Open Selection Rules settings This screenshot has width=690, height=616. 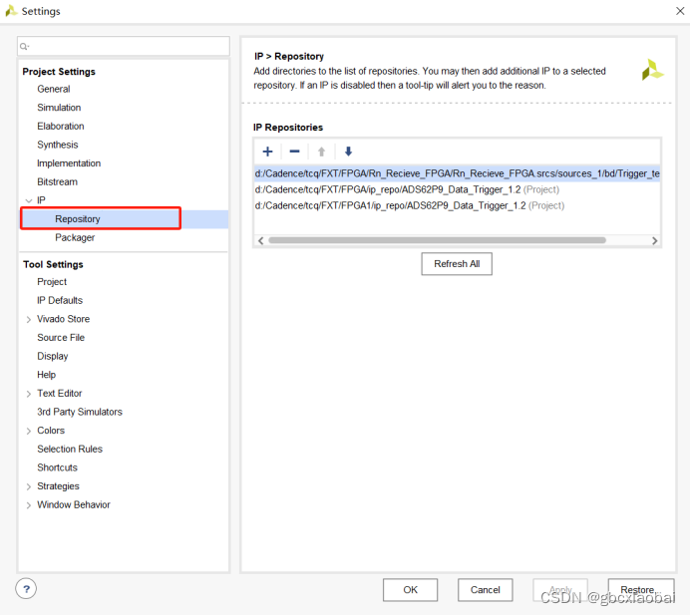point(70,449)
